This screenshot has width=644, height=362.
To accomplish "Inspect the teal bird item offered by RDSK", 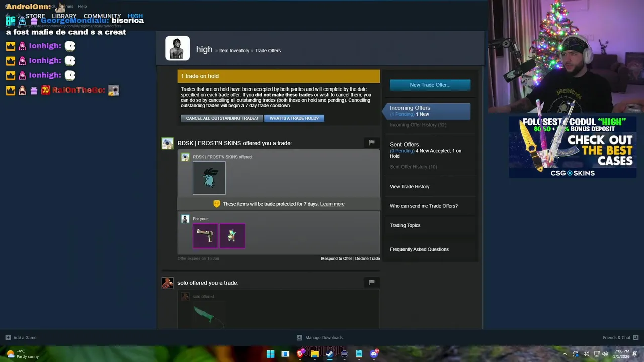I will (209, 178).
